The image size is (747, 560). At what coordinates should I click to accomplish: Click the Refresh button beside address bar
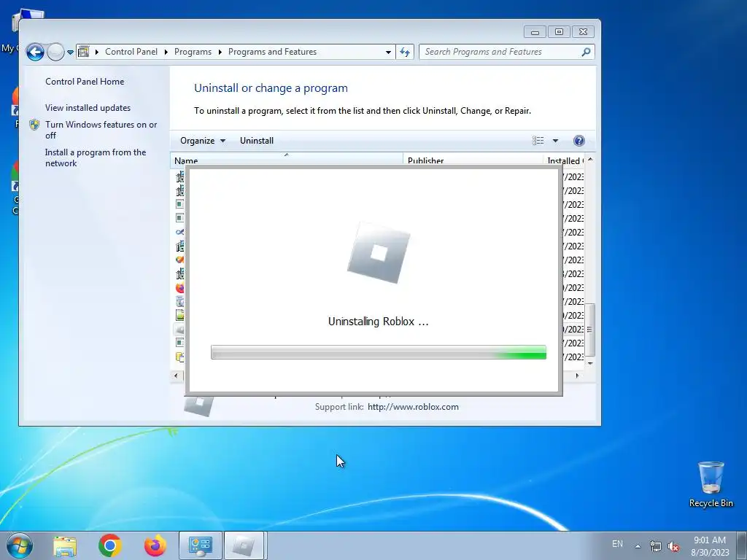pyautogui.click(x=404, y=52)
